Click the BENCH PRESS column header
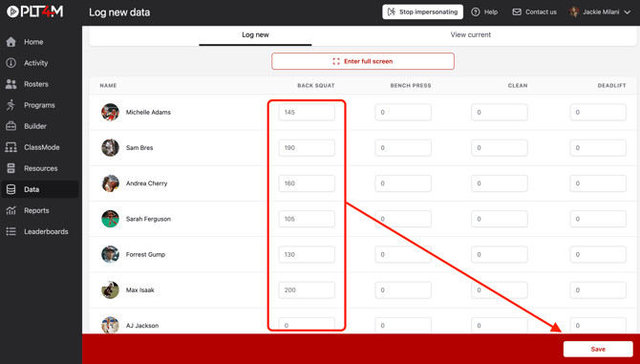 click(411, 86)
